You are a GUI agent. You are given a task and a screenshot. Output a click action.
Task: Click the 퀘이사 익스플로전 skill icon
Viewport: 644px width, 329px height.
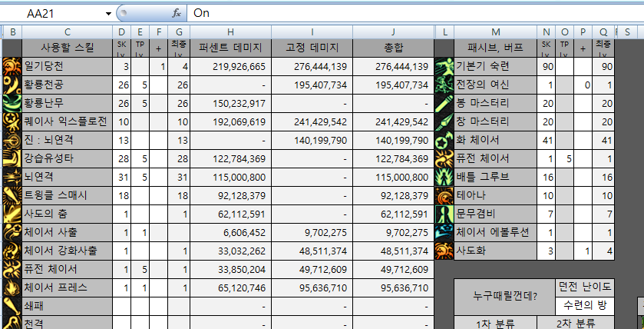tap(12, 122)
